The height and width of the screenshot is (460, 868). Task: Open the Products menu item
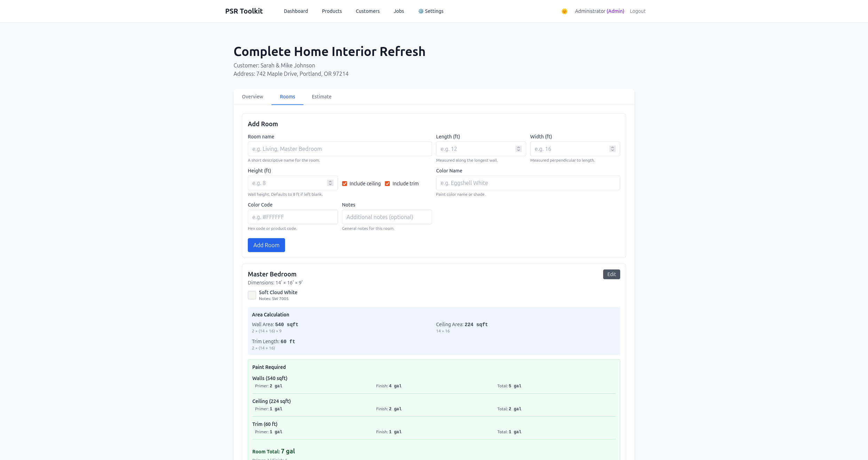pyautogui.click(x=332, y=11)
